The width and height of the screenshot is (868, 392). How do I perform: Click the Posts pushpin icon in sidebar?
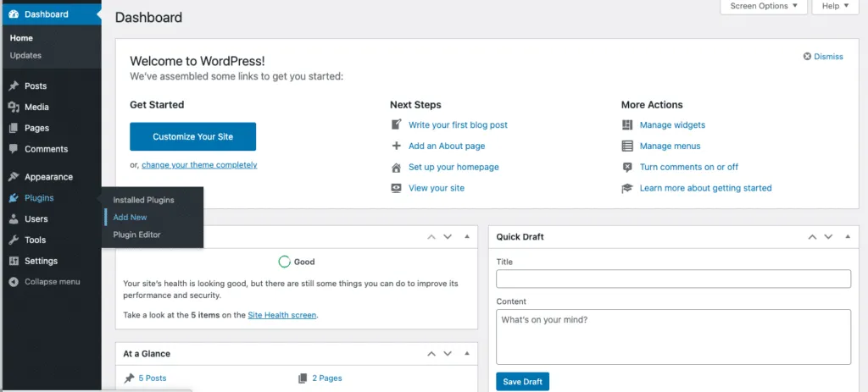tap(14, 86)
